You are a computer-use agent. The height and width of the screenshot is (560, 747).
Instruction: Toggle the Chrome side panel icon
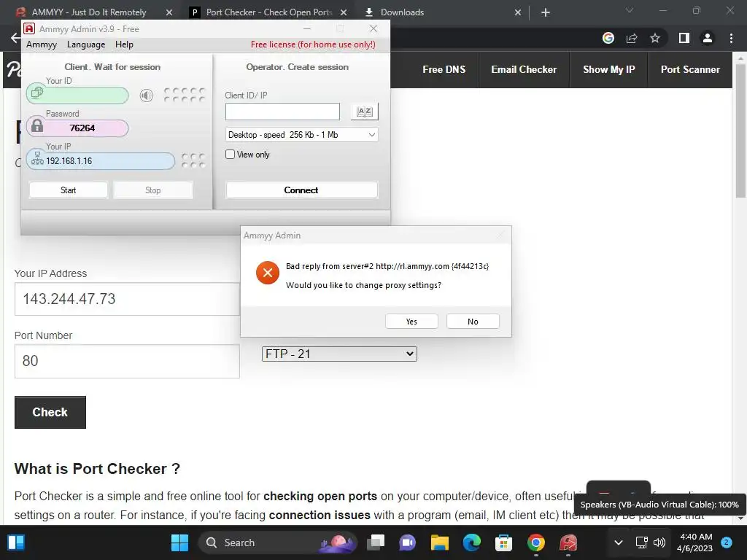[x=684, y=38]
